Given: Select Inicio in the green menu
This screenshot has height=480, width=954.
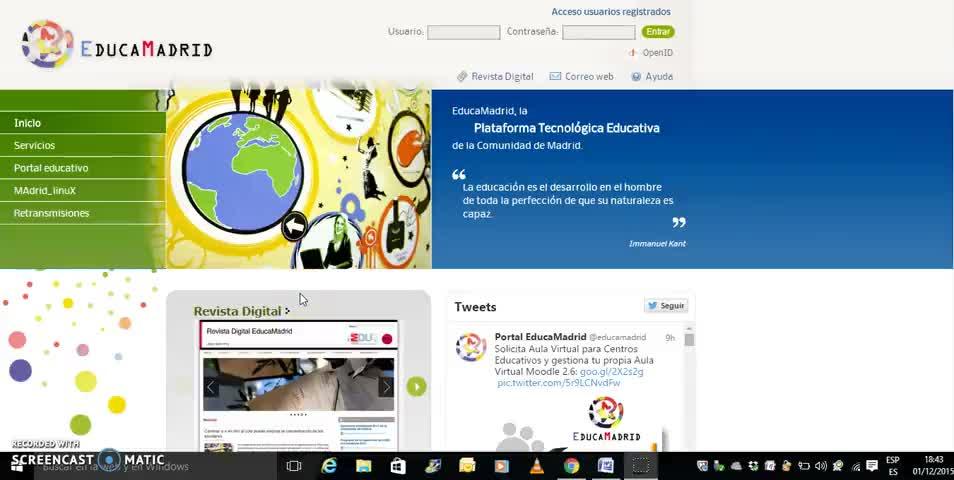Looking at the screenshot, I should [83, 123].
